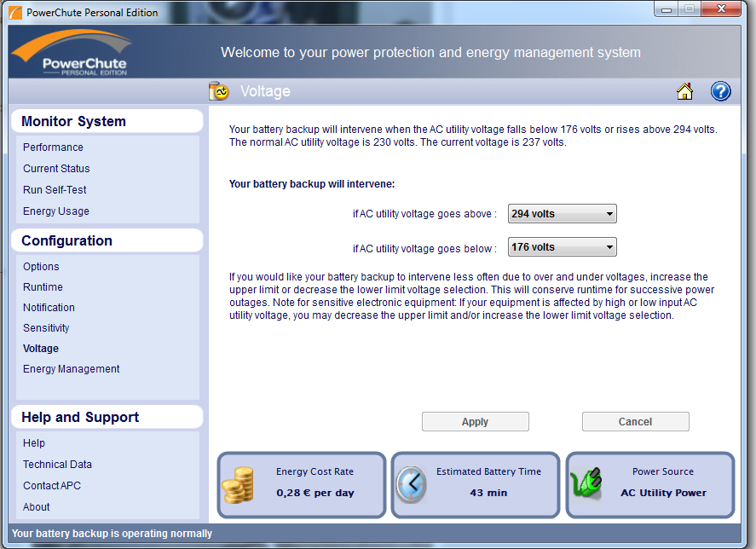Click the Cancel button
The width and height of the screenshot is (756, 549).
pyautogui.click(x=636, y=422)
